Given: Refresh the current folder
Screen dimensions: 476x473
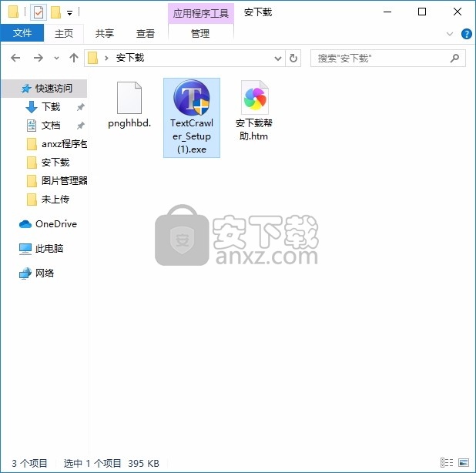Looking at the screenshot, I should (x=293, y=58).
